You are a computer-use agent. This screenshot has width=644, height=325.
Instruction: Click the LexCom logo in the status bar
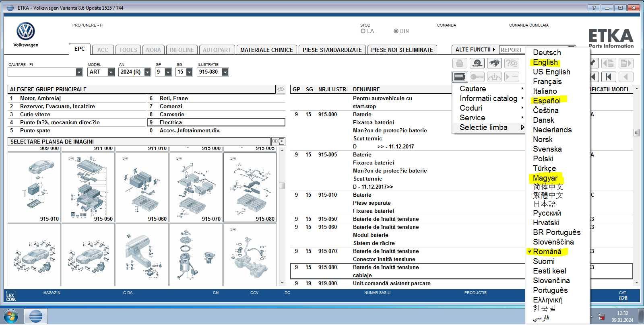click(11, 297)
